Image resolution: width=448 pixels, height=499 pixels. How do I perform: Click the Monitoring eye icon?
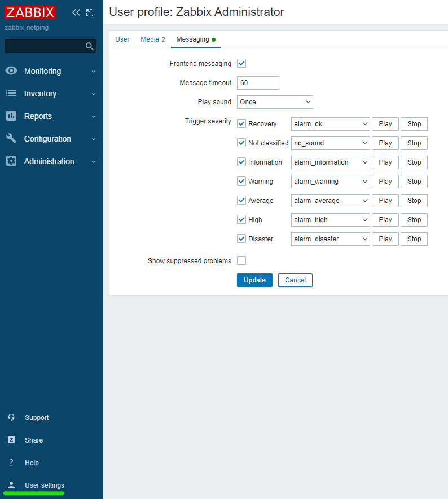pos(11,71)
